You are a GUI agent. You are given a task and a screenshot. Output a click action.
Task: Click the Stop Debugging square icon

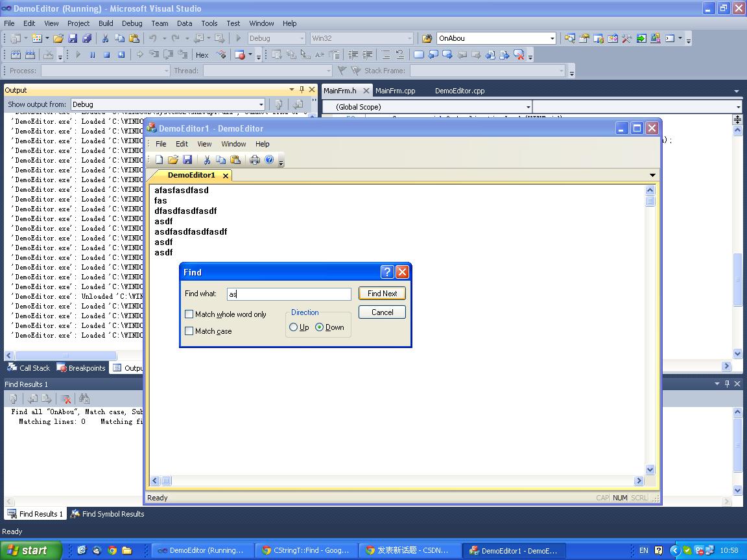[107, 55]
